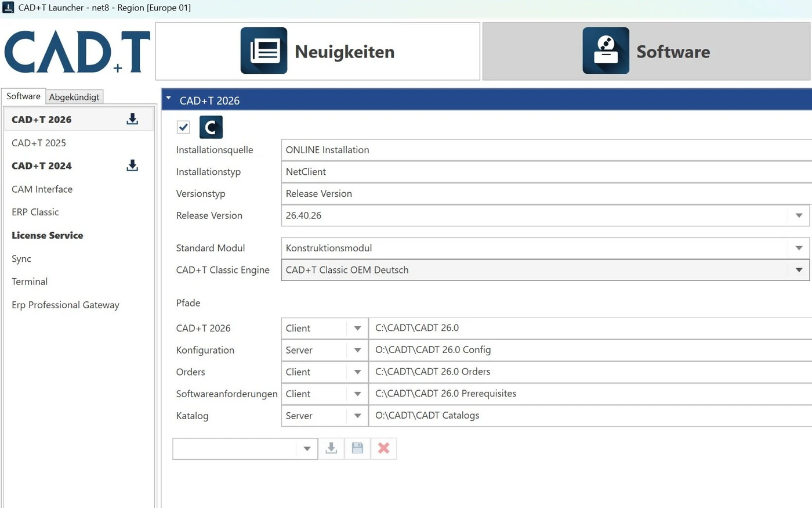The width and height of the screenshot is (812, 508).
Task: Click the Installationstyp field showing NetClient
Action: (x=546, y=172)
